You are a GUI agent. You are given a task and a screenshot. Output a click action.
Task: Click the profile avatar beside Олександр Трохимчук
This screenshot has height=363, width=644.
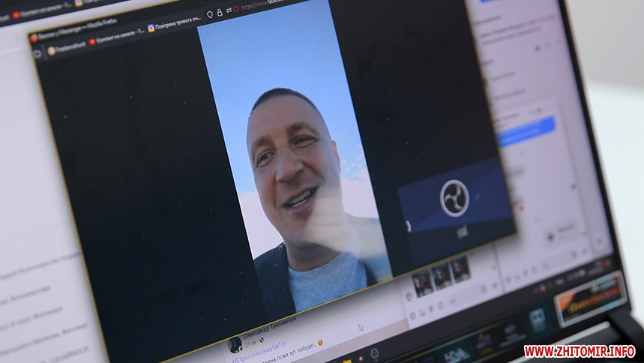point(235,344)
